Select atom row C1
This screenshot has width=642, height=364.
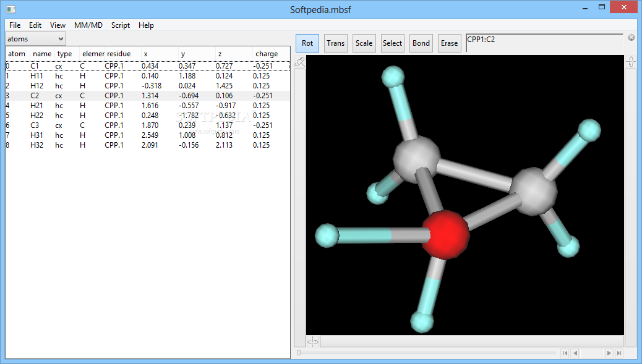(148, 66)
